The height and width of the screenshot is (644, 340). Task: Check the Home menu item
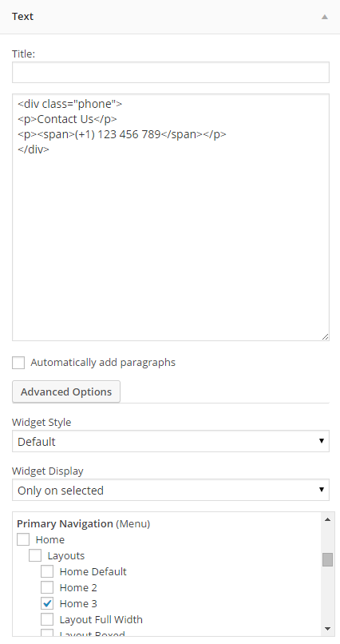[23, 539]
